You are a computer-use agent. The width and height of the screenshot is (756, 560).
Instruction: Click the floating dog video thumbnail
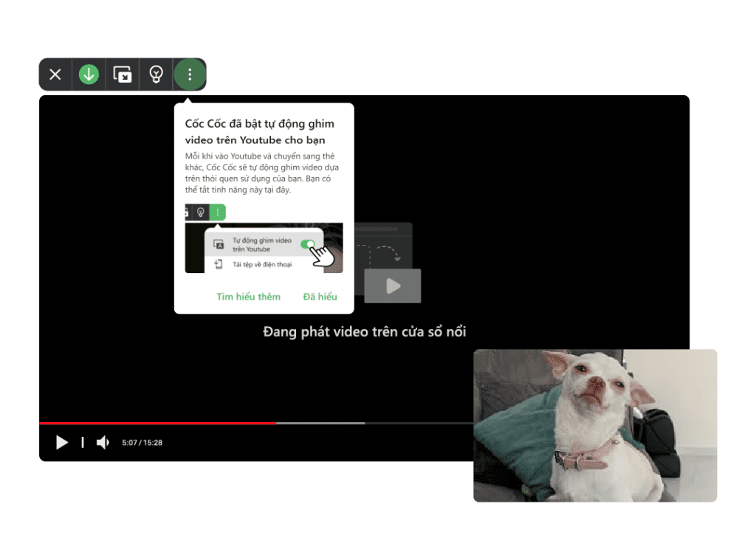click(x=595, y=426)
